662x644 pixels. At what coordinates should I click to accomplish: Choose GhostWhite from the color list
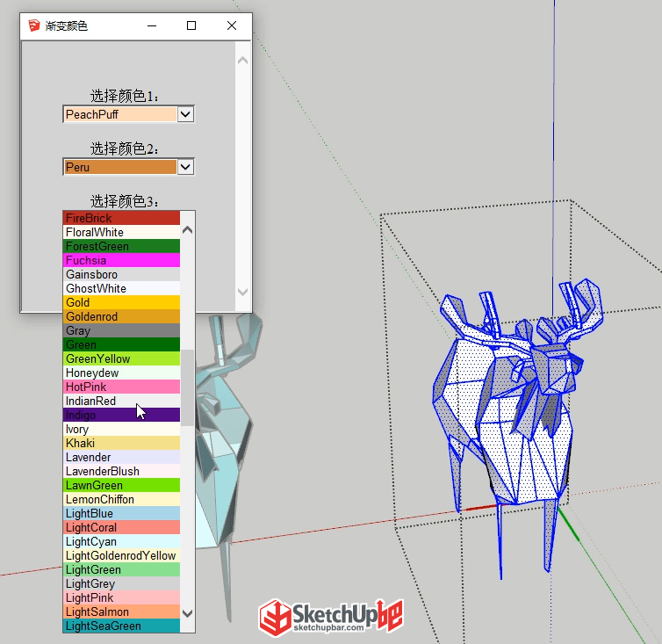[x=121, y=288]
